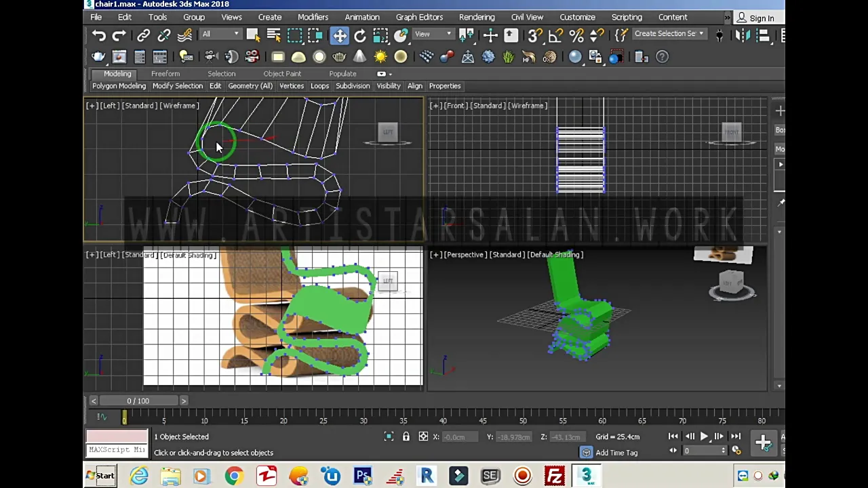The image size is (868, 488).
Task: Toggle Angle Snap
Action: coord(556,35)
